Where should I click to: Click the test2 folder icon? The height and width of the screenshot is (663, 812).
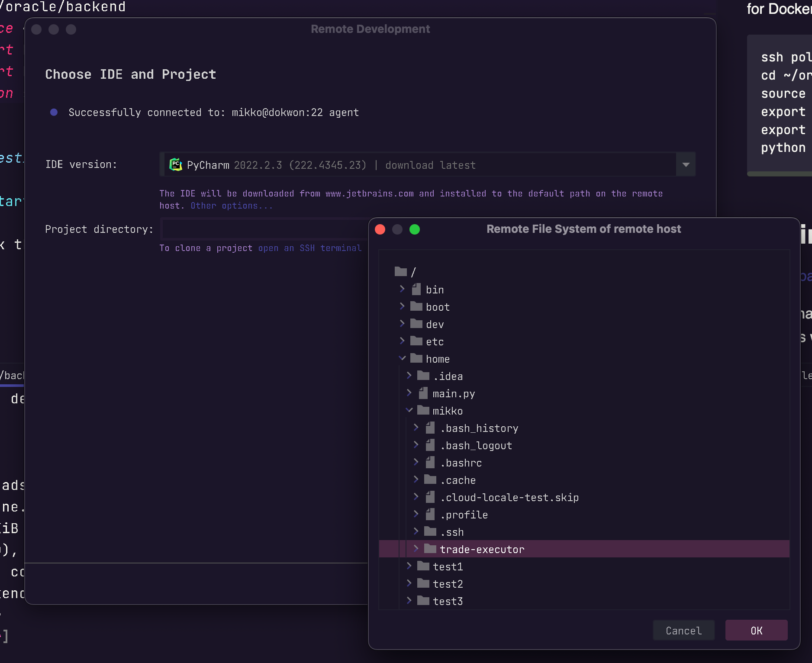coord(423,583)
